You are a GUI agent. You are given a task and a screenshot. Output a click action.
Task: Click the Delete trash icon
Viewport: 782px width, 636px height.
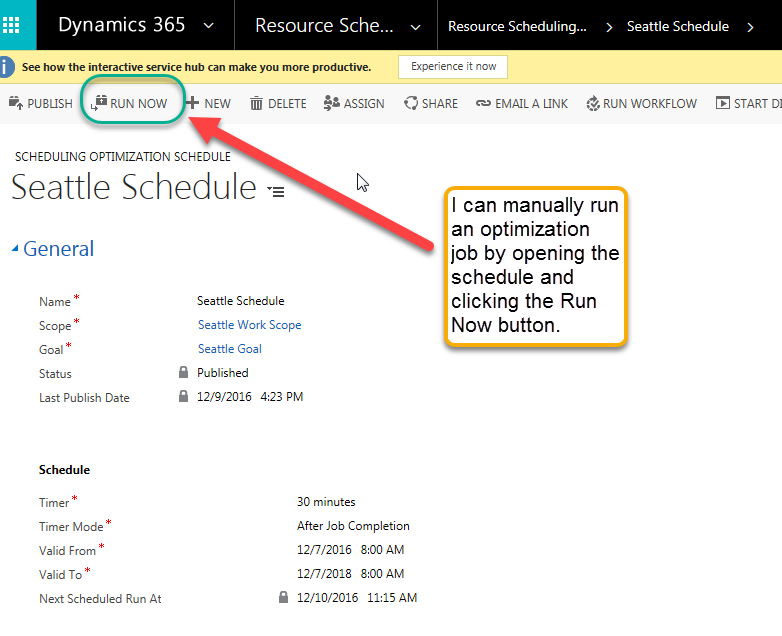click(x=256, y=103)
